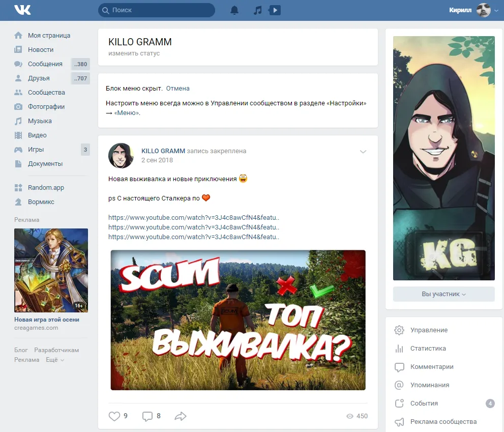This screenshot has height=432, width=504.
Task: Share the post with arrow icon
Action: [181, 416]
